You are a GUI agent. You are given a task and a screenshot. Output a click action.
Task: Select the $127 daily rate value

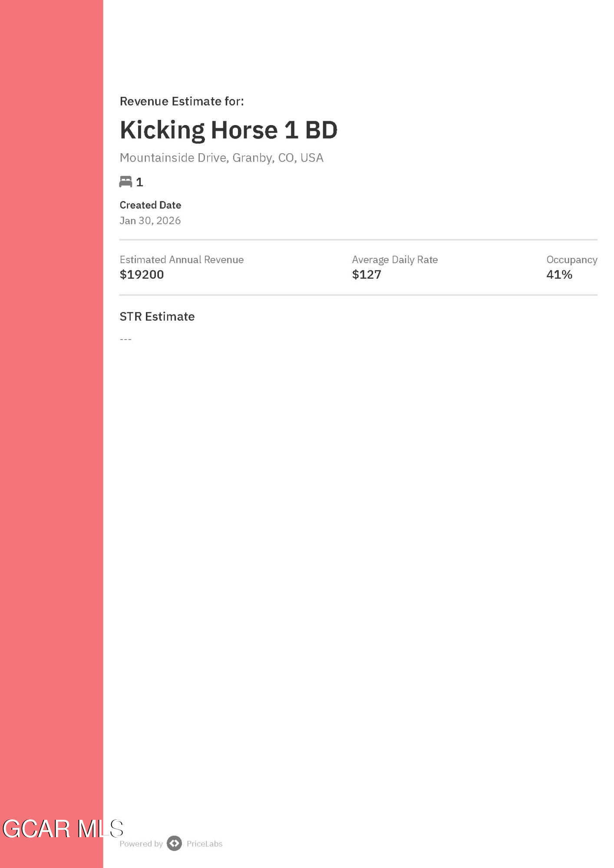[366, 274]
